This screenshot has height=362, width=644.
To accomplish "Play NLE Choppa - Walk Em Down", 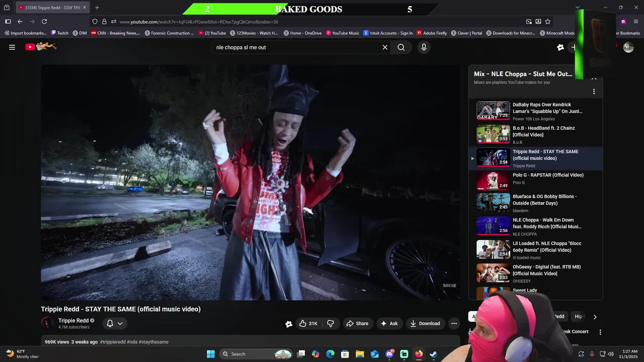I will click(x=535, y=227).
